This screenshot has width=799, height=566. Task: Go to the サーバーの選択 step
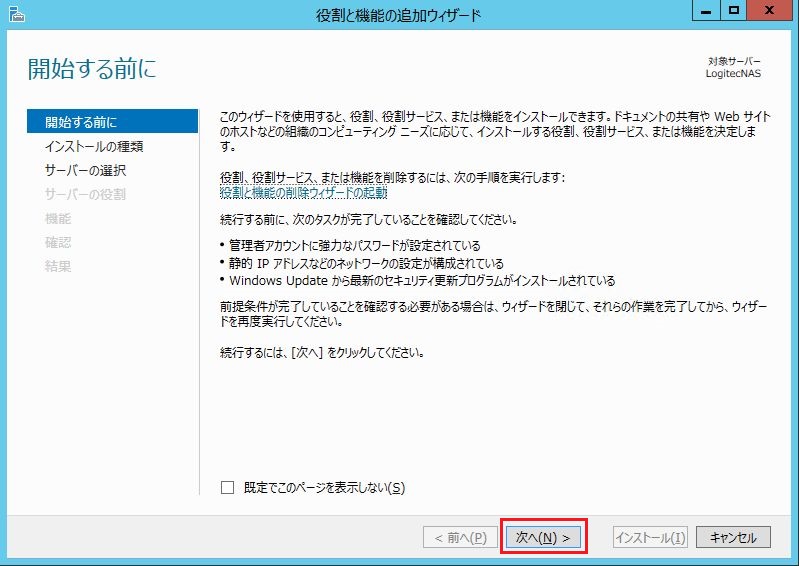click(x=85, y=170)
